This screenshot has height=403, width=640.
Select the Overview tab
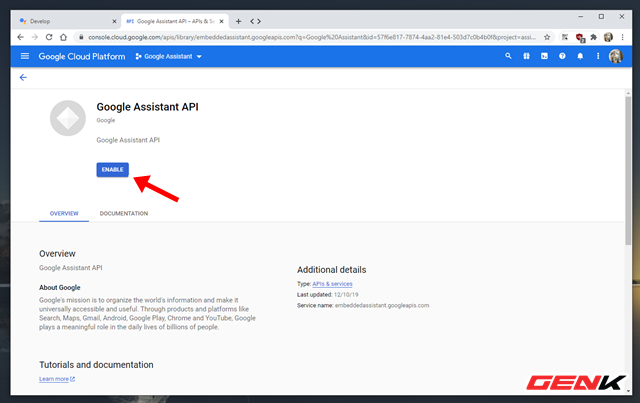point(64,213)
